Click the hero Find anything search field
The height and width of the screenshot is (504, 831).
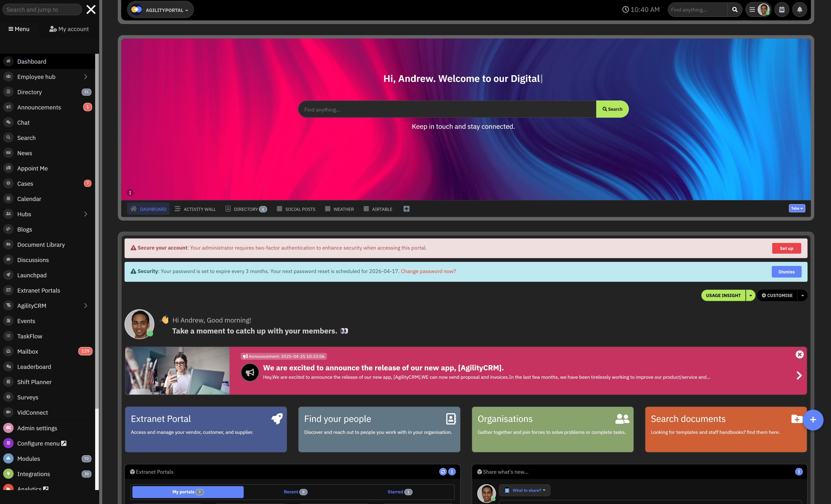tap(447, 110)
